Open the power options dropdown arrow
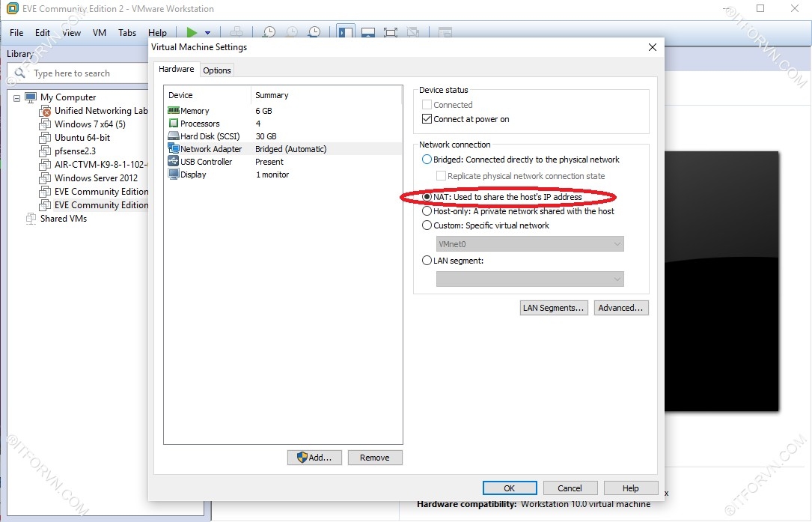 pos(208,33)
